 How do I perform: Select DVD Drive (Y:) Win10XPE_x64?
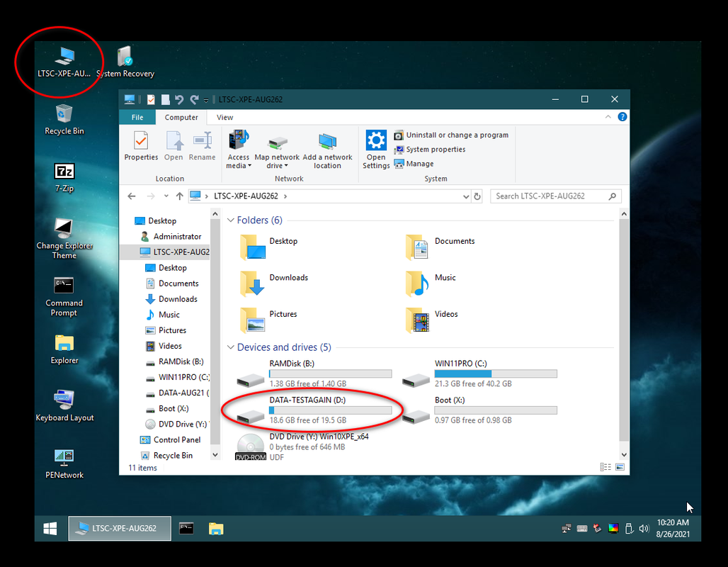click(302, 447)
